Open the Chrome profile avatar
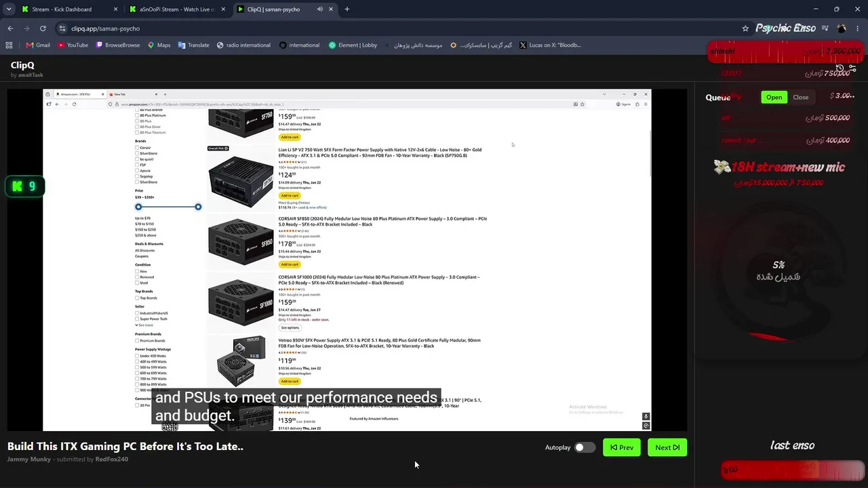Viewport: 868px width, 488px height. point(842,28)
